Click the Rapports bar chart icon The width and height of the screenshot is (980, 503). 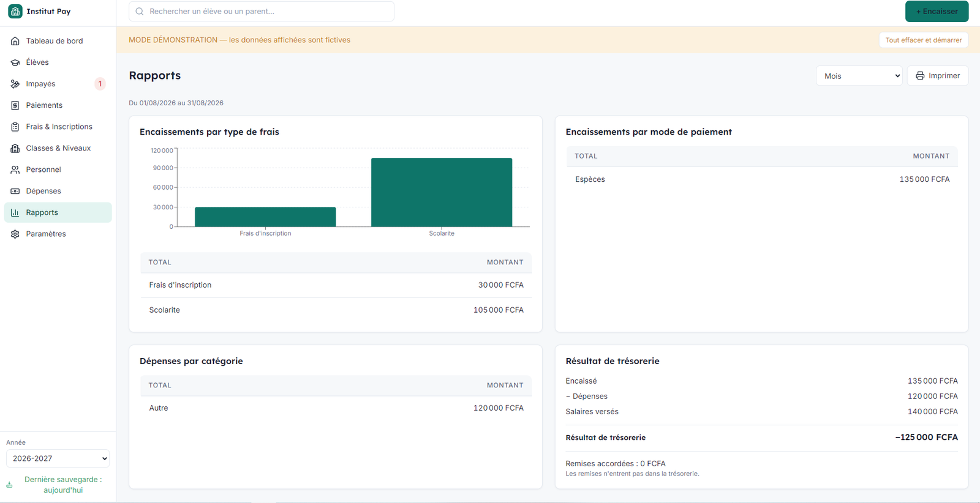[15, 212]
